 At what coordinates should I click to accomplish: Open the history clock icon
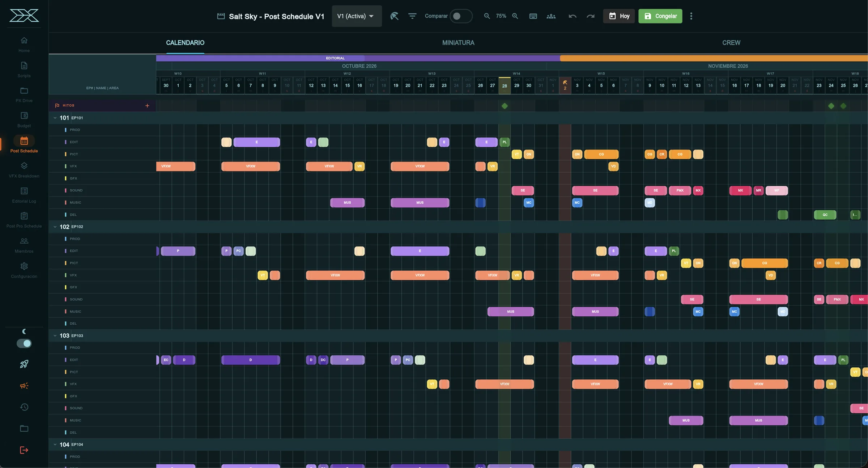(24, 407)
